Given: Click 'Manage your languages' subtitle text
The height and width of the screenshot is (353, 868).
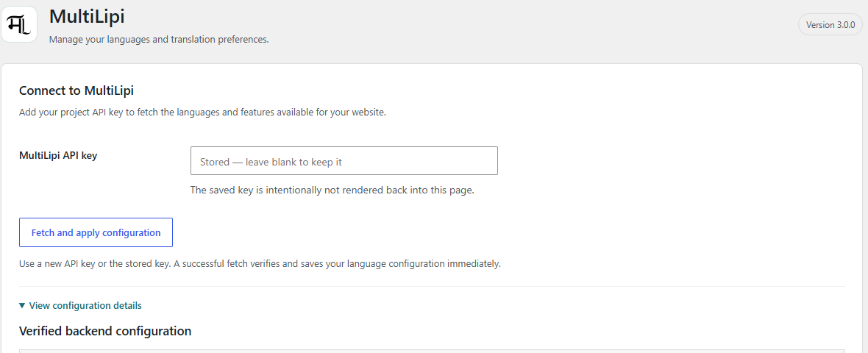Looking at the screenshot, I should point(159,40).
